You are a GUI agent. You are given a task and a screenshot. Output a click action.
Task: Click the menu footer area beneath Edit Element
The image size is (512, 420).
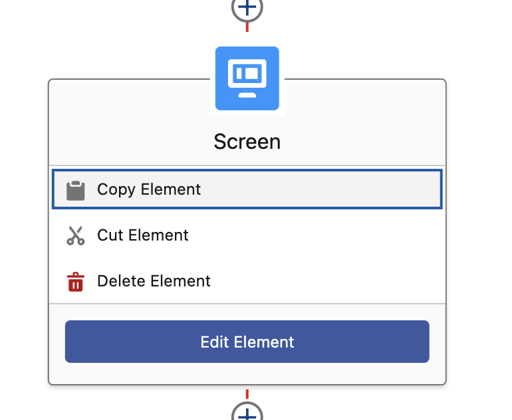[x=247, y=373]
